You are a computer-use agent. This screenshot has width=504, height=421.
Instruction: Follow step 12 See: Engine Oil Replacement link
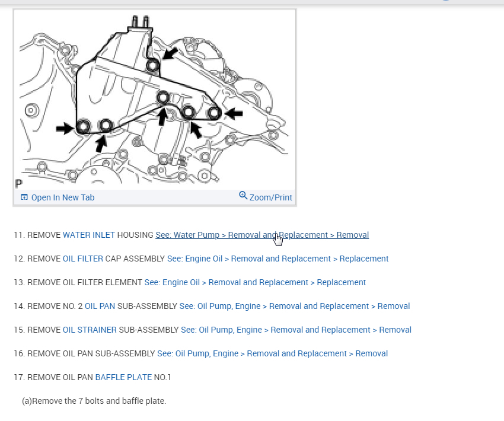coord(277,259)
